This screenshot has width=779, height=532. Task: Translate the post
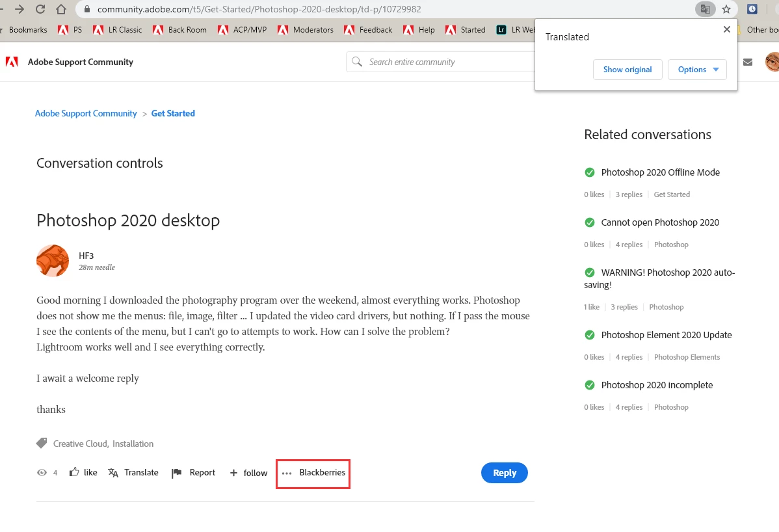pos(133,472)
